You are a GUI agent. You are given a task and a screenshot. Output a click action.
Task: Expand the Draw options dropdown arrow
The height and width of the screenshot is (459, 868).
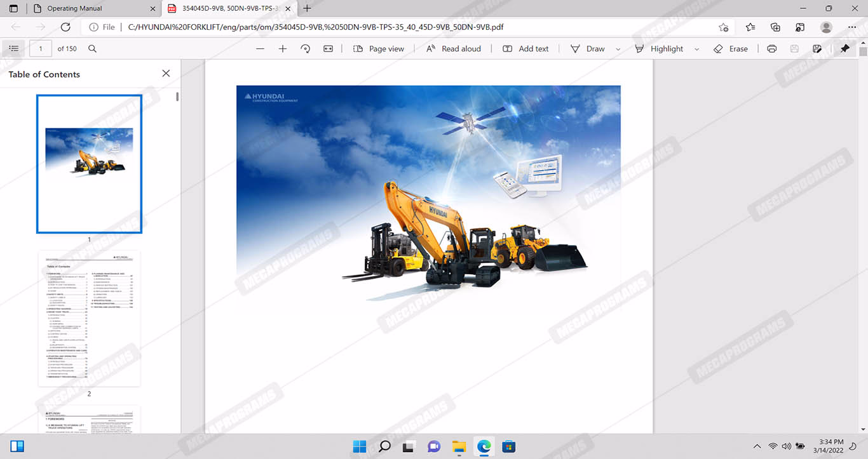point(618,49)
